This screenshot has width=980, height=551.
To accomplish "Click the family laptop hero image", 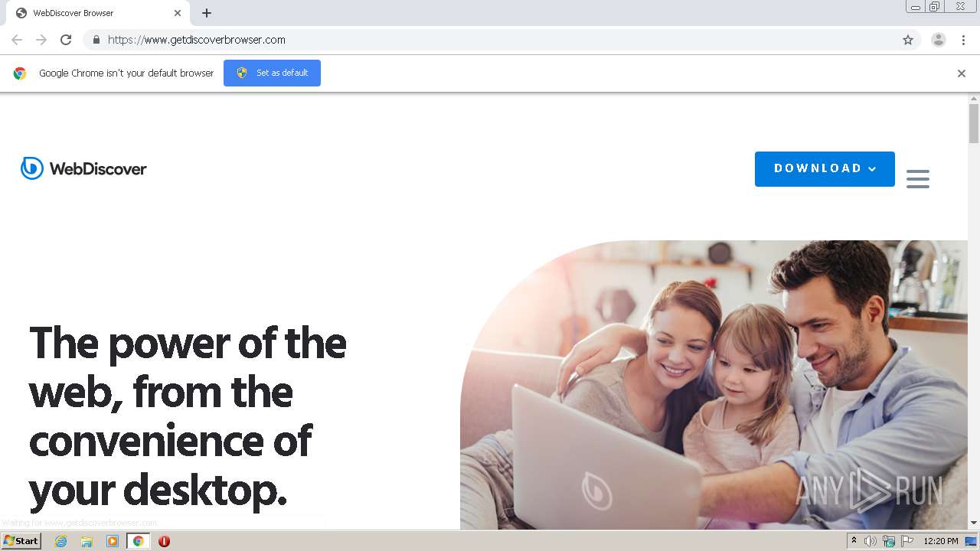I will point(714,385).
